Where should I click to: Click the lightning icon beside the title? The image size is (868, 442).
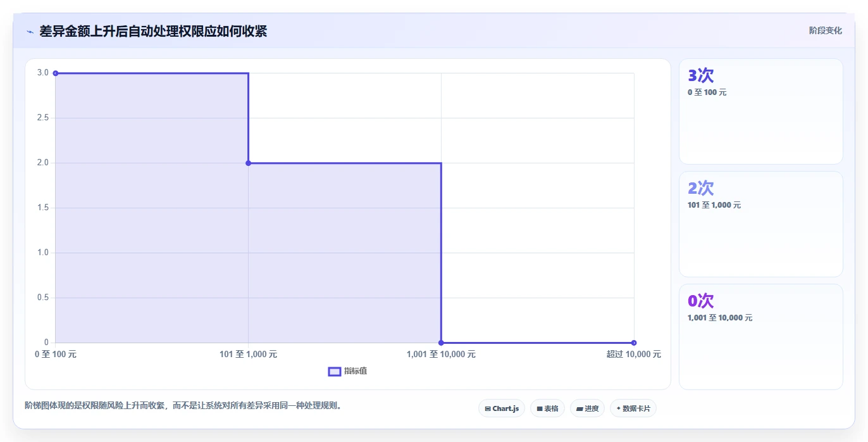pos(30,31)
